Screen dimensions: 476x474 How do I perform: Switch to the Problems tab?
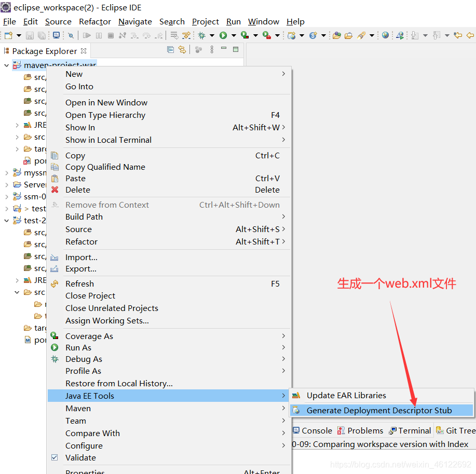(x=360, y=430)
